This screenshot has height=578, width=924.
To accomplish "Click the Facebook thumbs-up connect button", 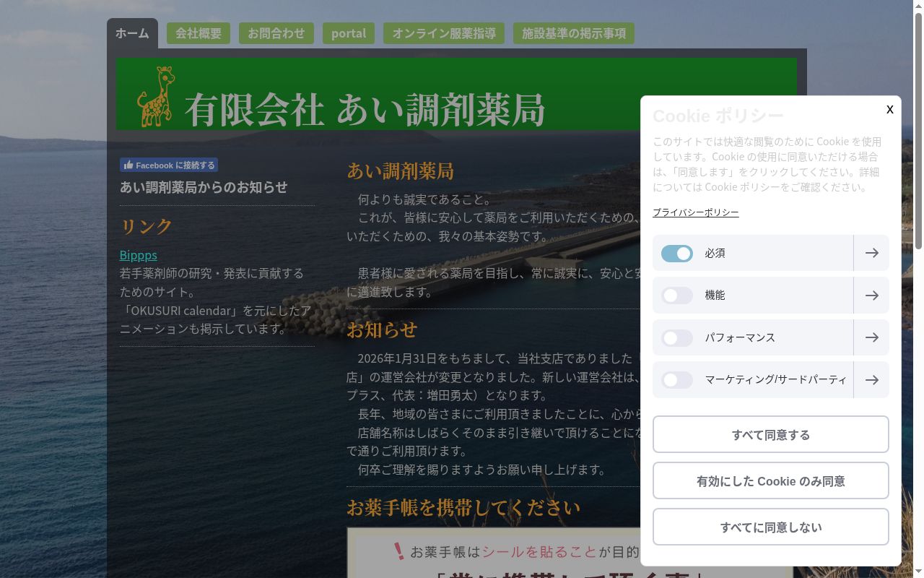I will [169, 165].
